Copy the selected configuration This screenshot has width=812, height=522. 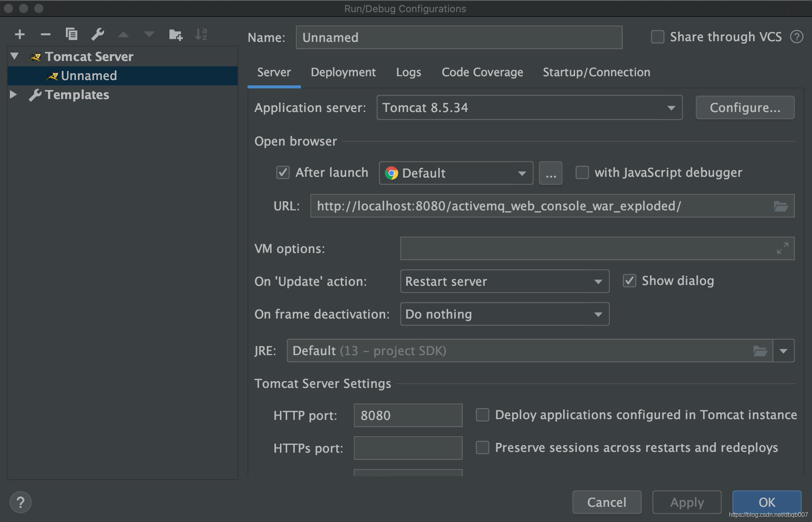point(72,35)
